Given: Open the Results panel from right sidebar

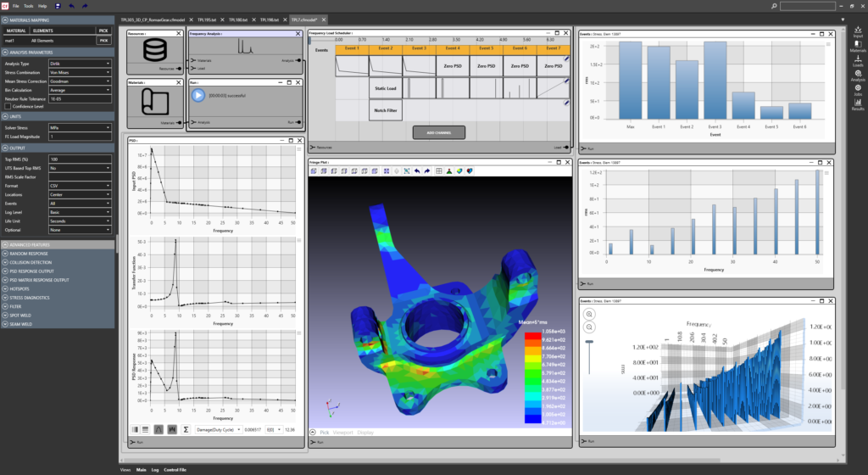Looking at the screenshot, I should coord(858,105).
